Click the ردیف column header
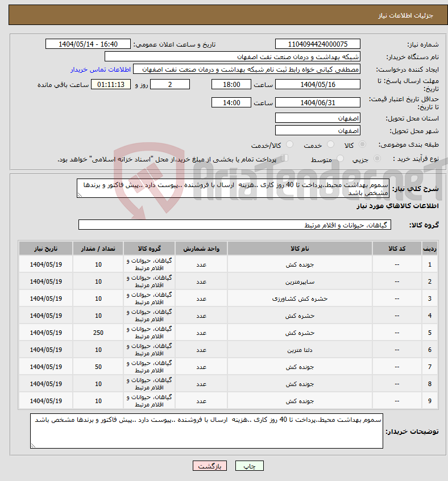This screenshot has height=481, width=448. tap(430, 248)
